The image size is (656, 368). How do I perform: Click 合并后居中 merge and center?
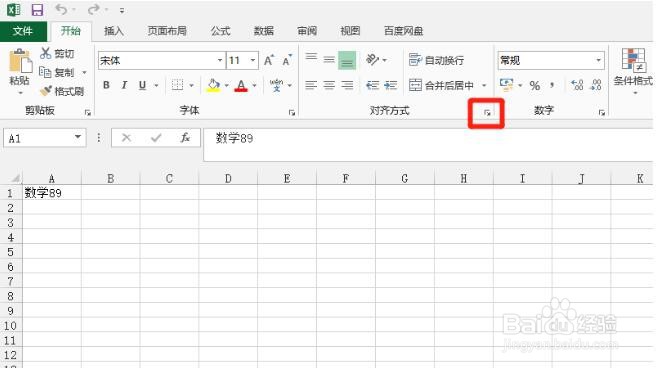click(441, 85)
